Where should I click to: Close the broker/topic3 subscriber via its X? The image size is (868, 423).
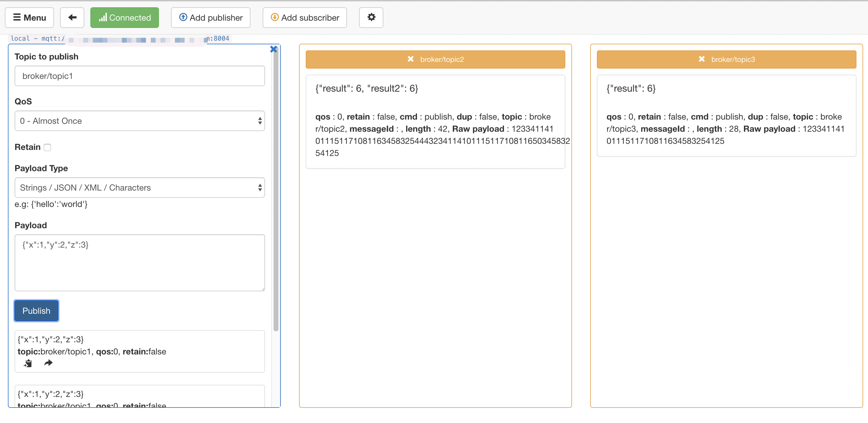coord(701,59)
